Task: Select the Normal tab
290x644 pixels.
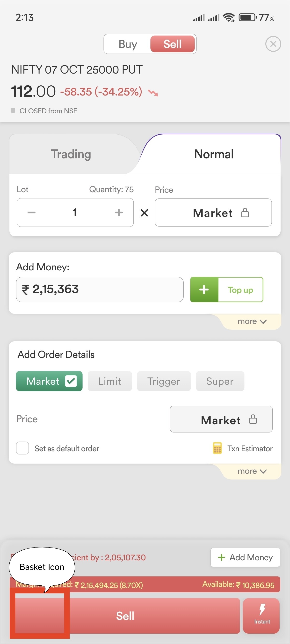Action: click(x=214, y=154)
